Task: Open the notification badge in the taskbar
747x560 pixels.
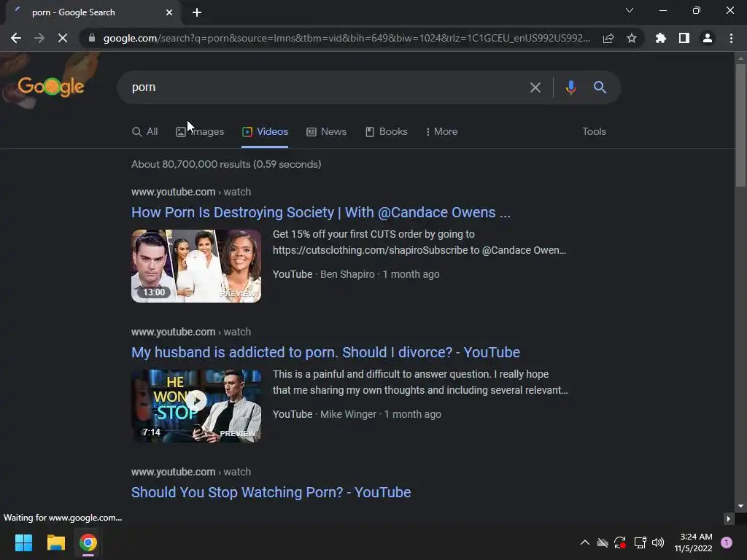Action: [x=727, y=542]
